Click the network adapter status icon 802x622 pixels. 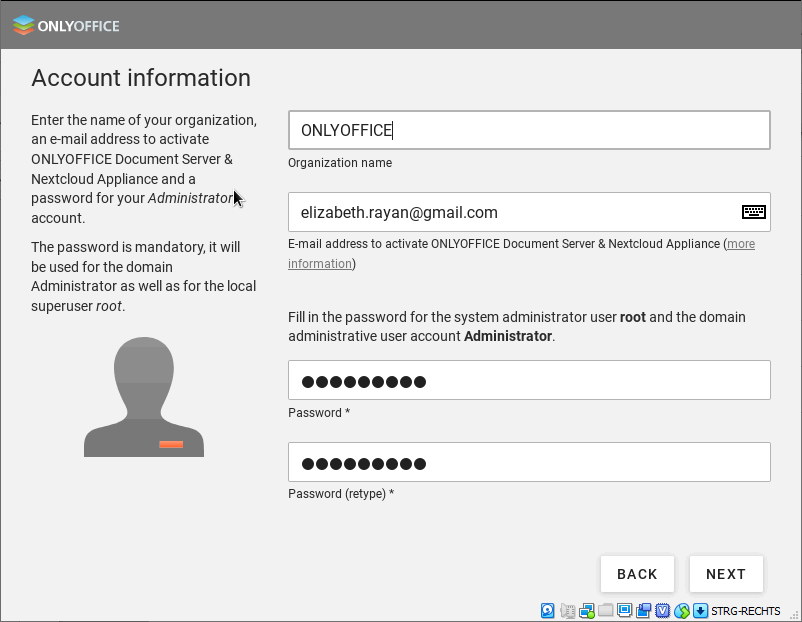[x=587, y=611]
